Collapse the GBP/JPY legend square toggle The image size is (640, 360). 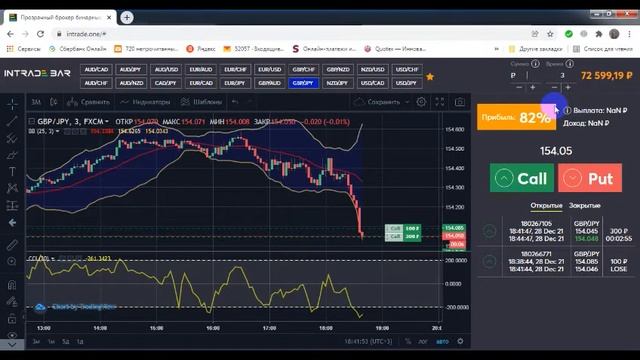click(x=31, y=122)
